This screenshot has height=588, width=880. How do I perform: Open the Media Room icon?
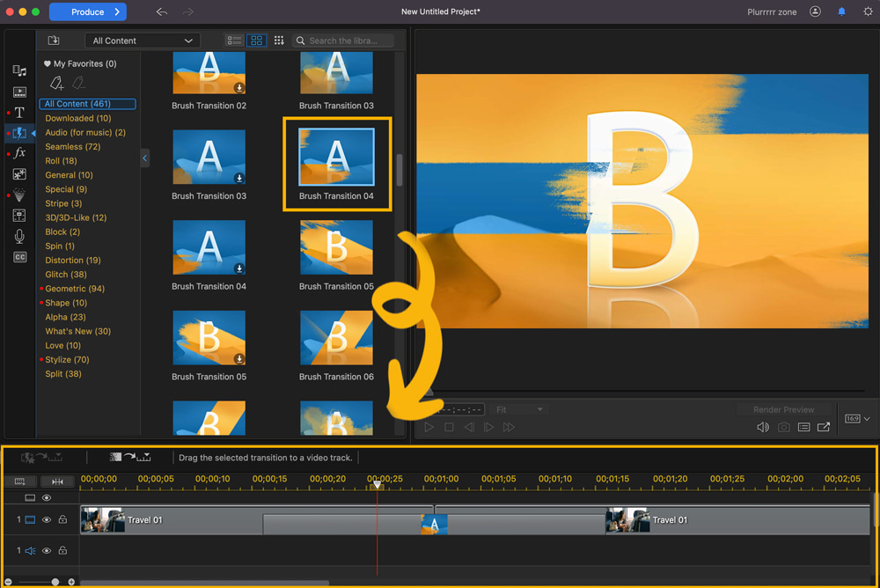tap(18, 69)
